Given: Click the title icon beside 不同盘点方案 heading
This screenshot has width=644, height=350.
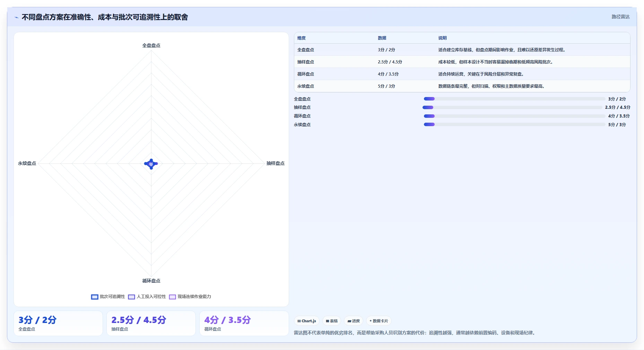Looking at the screenshot, I should [17, 17].
